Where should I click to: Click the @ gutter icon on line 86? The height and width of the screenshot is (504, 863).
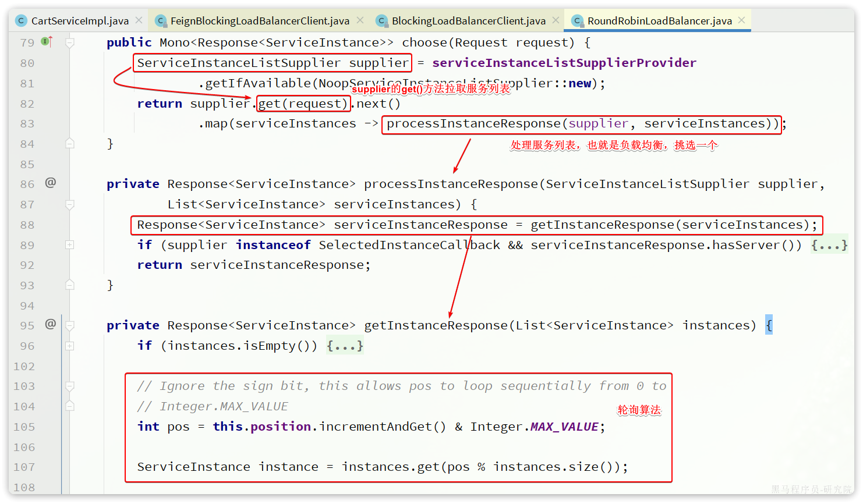(x=51, y=183)
